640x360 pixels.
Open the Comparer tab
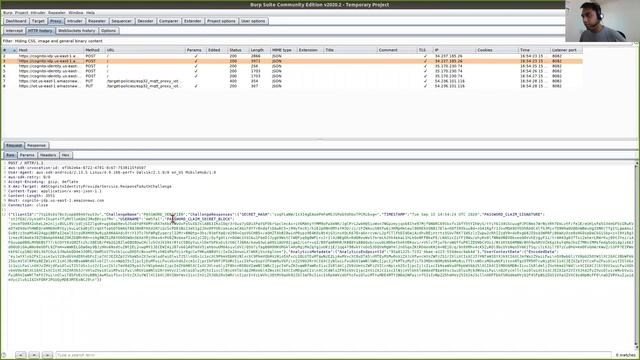pyautogui.click(x=169, y=21)
